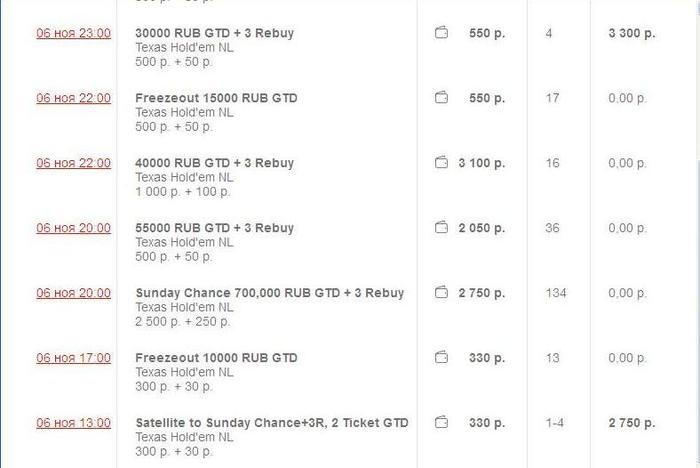The height and width of the screenshot is (468, 700).
Task: Click the 3 300 р. prize amount
Action: 631,33
